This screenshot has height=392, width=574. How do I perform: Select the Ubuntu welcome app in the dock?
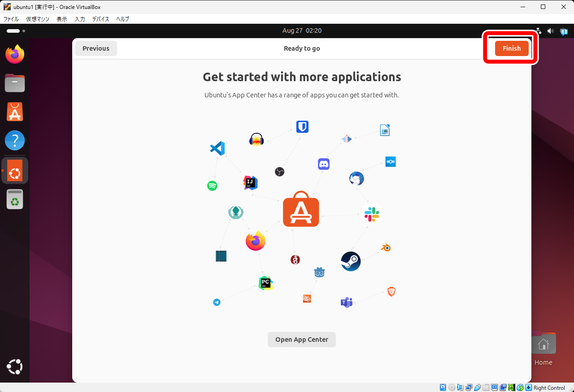(x=15, y=170)
